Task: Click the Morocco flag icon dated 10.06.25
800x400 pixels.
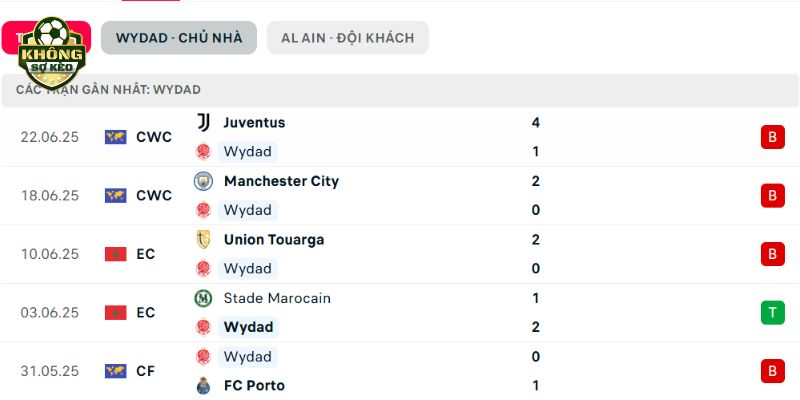Action: pyautogui.click(x=116, y=254)
